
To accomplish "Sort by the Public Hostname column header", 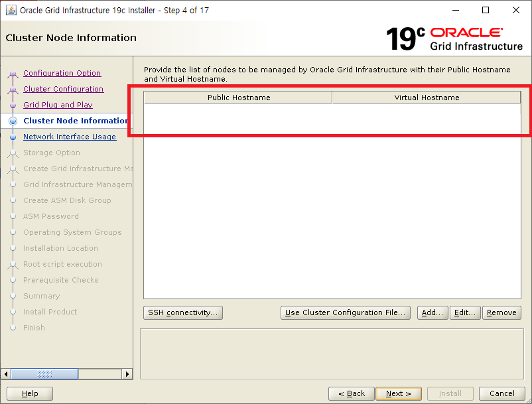I will coord(238,98).
